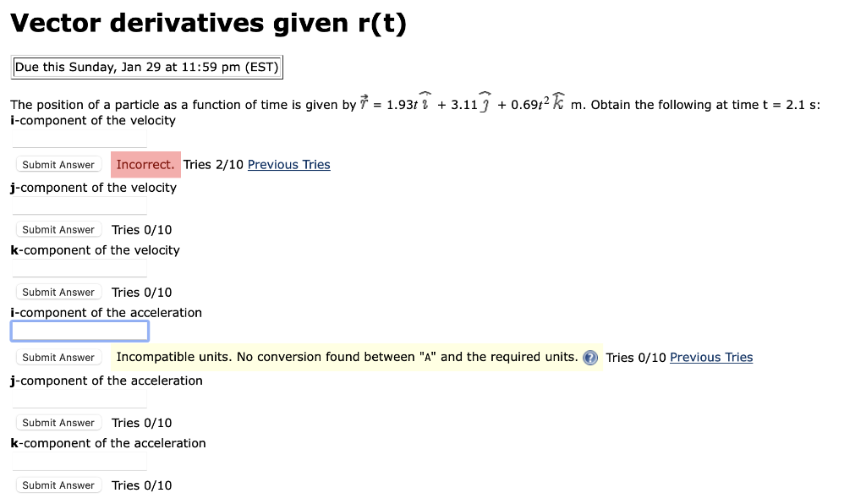Click the i-component acceleration Submit Answer button

58,357
